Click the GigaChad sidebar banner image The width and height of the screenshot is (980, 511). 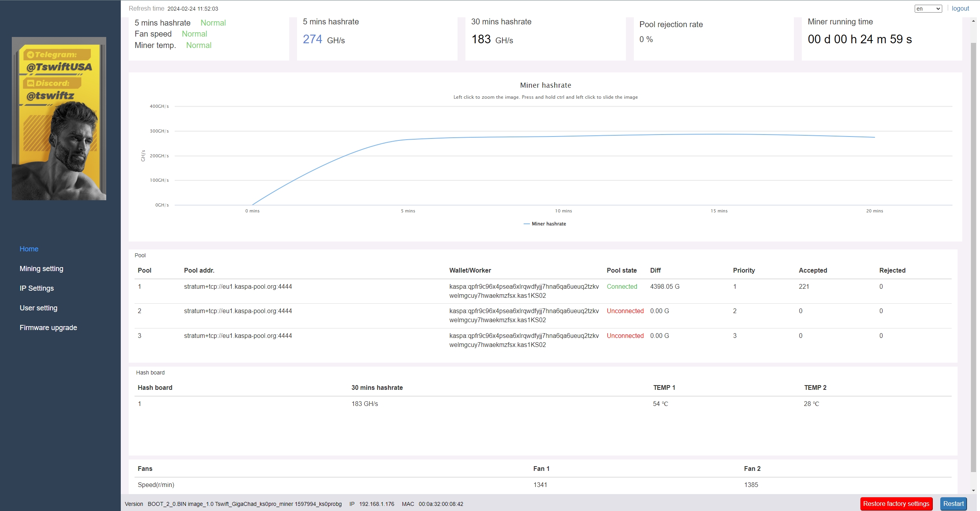coord(59,118)
